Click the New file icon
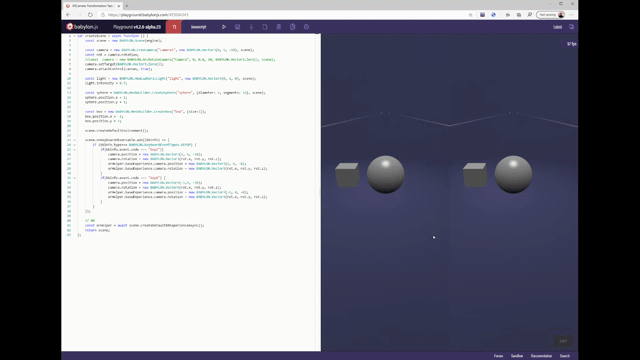Screen dimensions: 640x360 click(265, 27)
